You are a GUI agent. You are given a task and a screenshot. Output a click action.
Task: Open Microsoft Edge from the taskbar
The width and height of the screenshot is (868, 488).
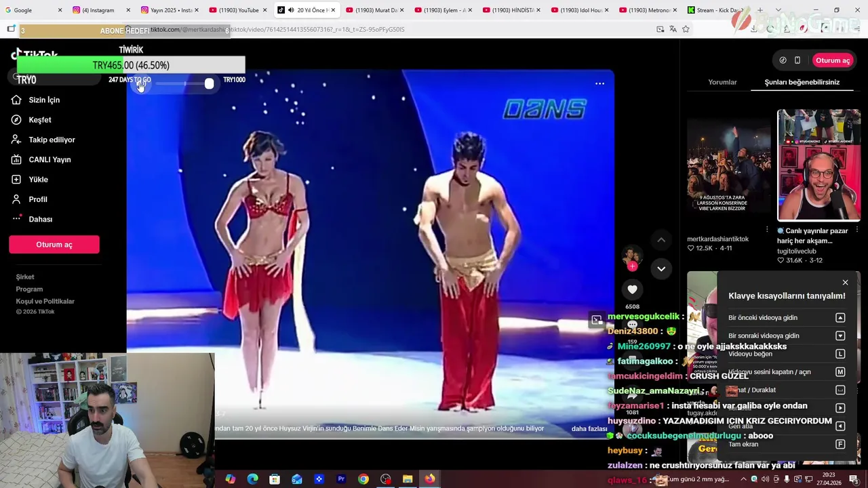(x=252, y=479)
